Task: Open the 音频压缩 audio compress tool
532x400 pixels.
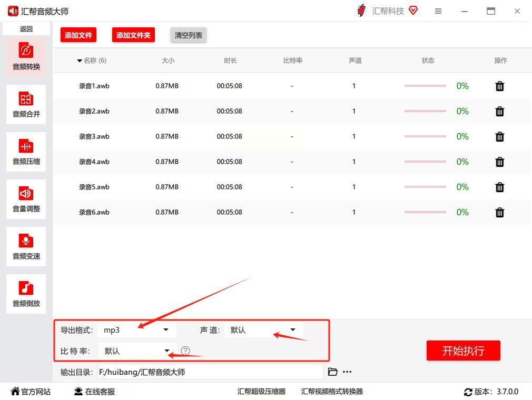Action: (26, 152)
